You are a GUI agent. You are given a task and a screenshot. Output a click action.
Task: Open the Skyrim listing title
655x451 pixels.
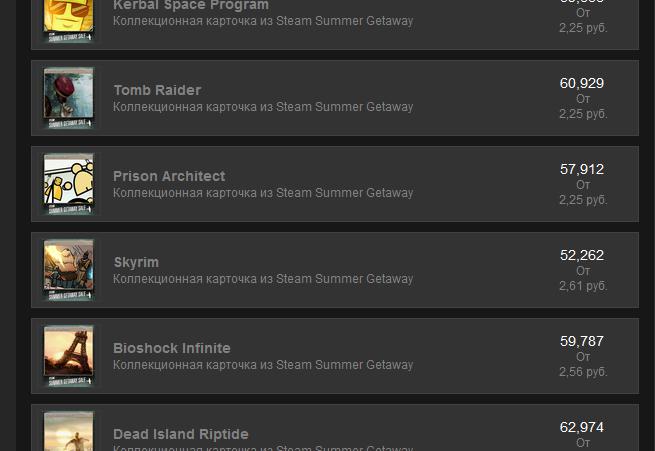point(136,262)
